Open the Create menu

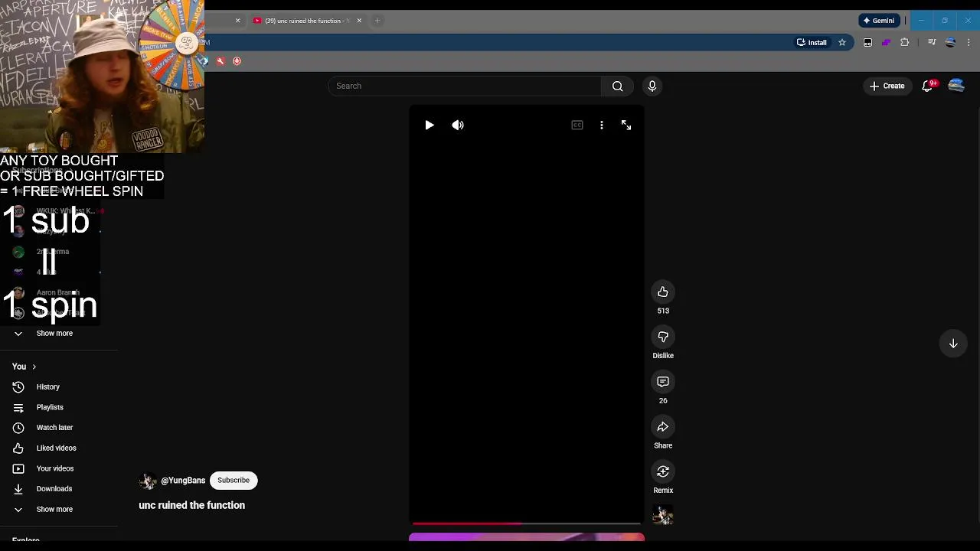(x=887, y=86)
